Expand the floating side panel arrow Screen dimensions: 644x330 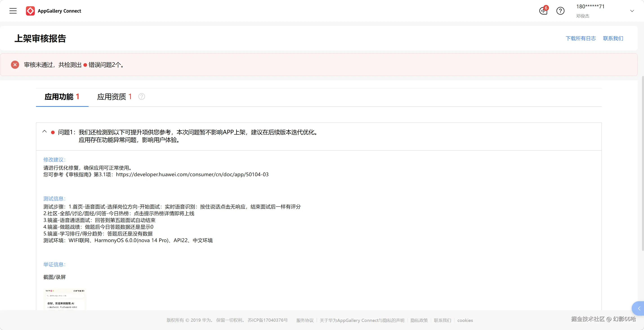[x=638, y=308]
